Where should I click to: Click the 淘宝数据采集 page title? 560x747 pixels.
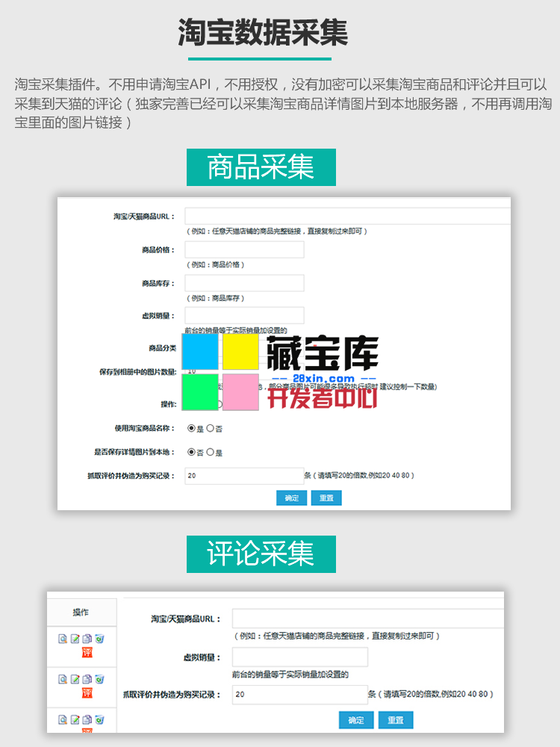pos(263,32)
